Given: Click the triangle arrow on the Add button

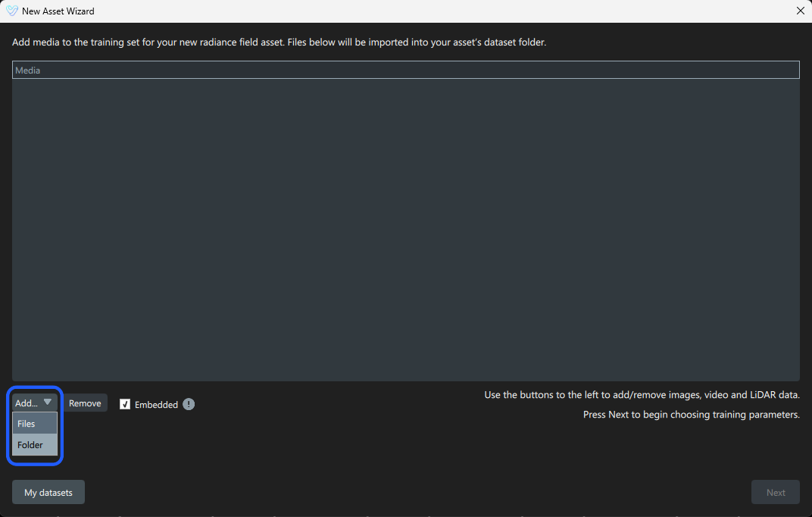Looking at the screenshot, I should tap(47, 402).
